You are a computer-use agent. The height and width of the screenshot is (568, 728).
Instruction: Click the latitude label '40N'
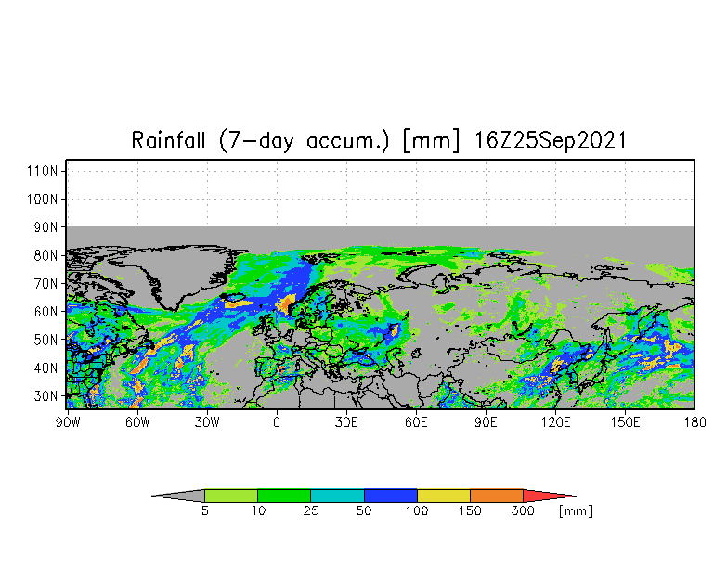click(45, 368)
